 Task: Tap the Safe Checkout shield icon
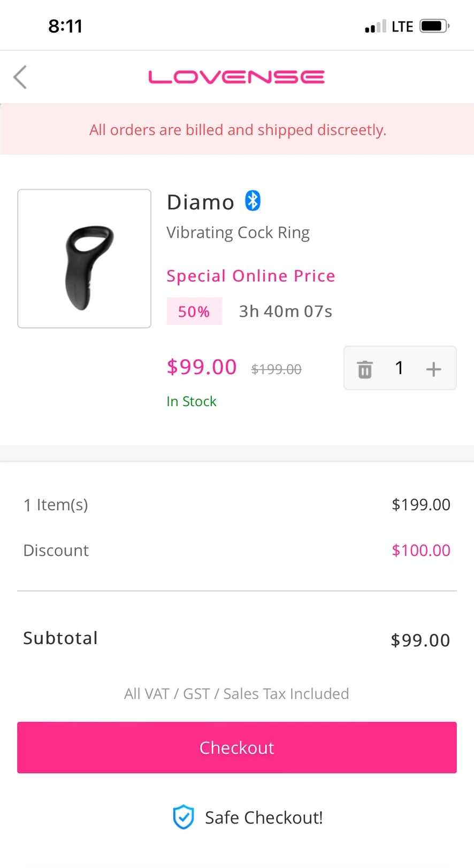point(183,817)
